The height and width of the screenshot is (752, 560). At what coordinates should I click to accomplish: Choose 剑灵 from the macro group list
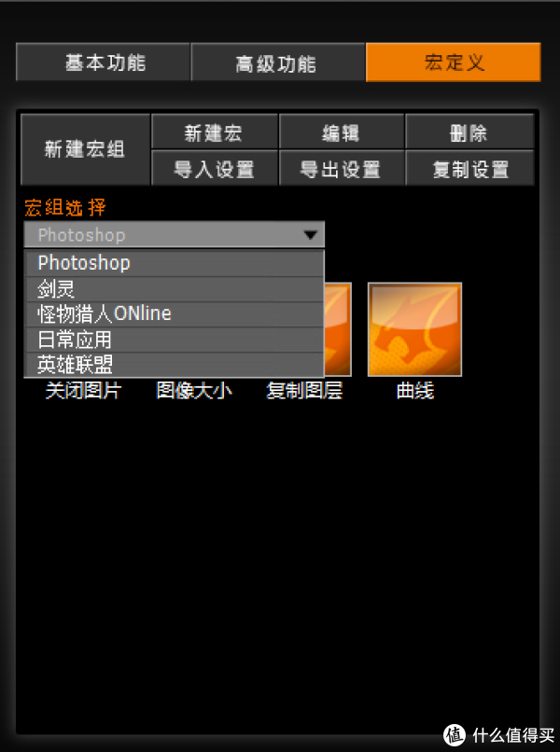(x=175, y=289)
